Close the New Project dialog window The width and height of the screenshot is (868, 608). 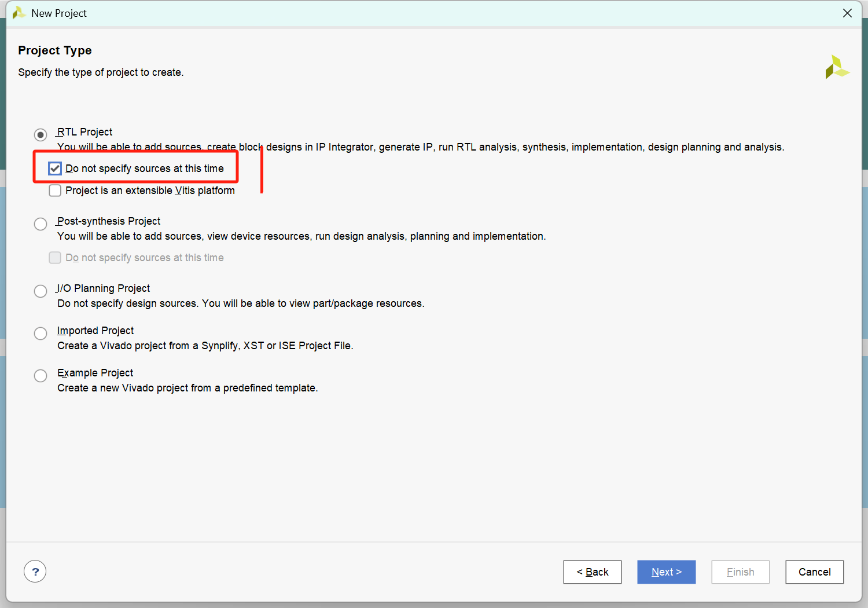(x=847, y=13)
